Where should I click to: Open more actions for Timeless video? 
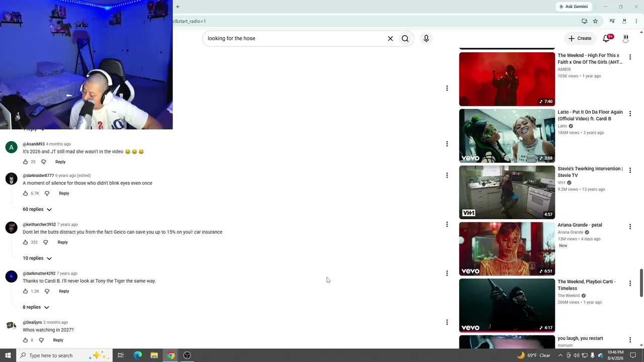[x=630, y=284]
